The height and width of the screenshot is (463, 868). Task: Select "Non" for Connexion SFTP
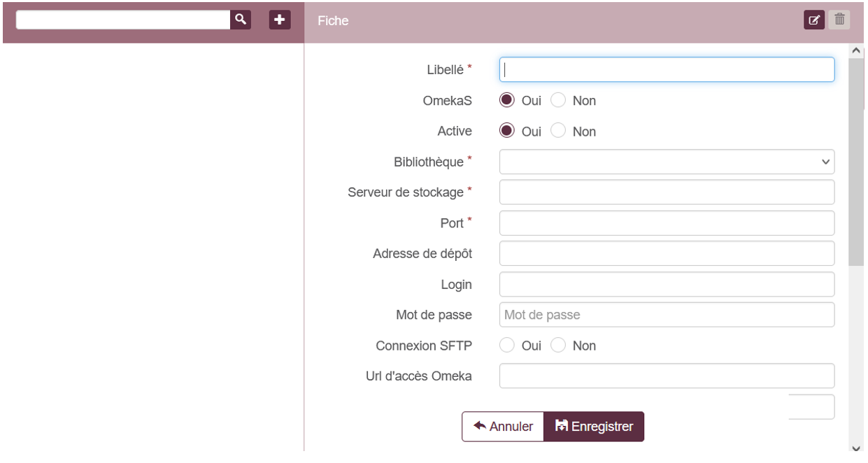(558, 345)
